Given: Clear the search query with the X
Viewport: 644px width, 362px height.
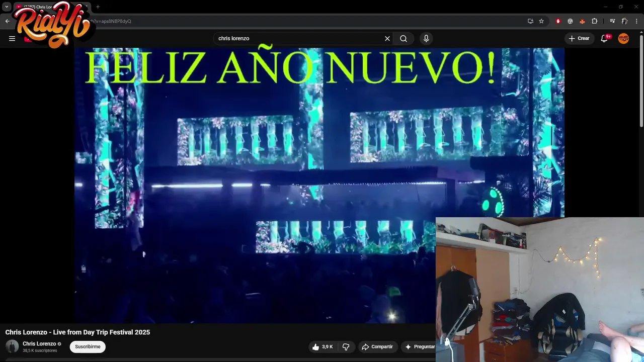Looking at the screenshot, I should click(387, 38).
